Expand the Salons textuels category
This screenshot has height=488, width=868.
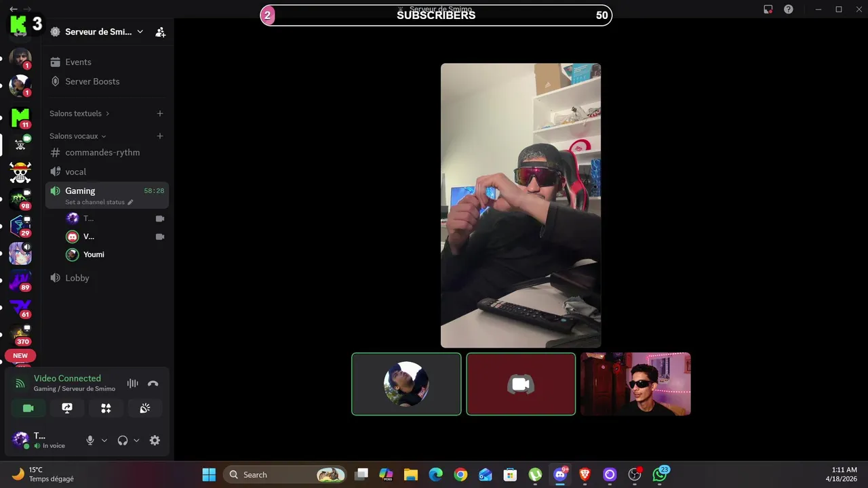coord(79,113)
